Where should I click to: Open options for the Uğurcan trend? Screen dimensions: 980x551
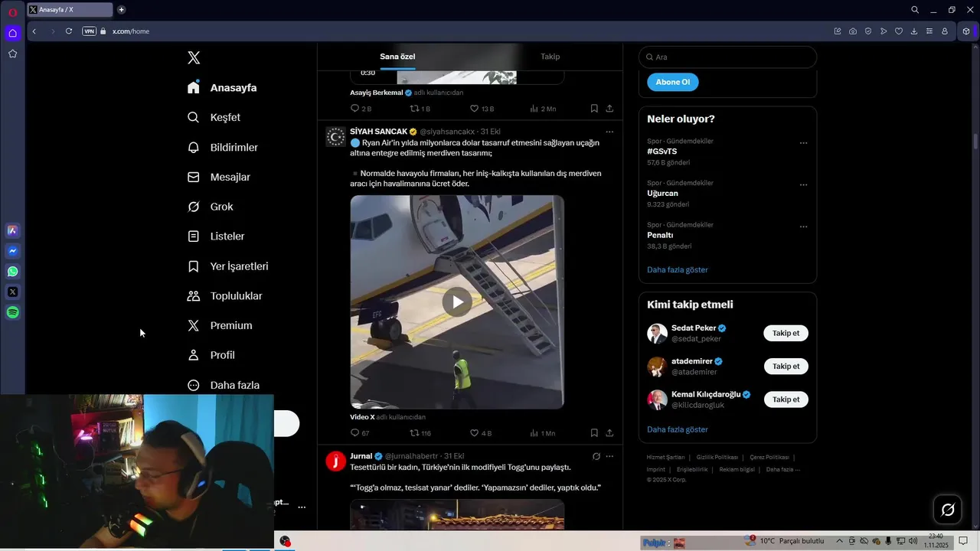coord(803,185)
